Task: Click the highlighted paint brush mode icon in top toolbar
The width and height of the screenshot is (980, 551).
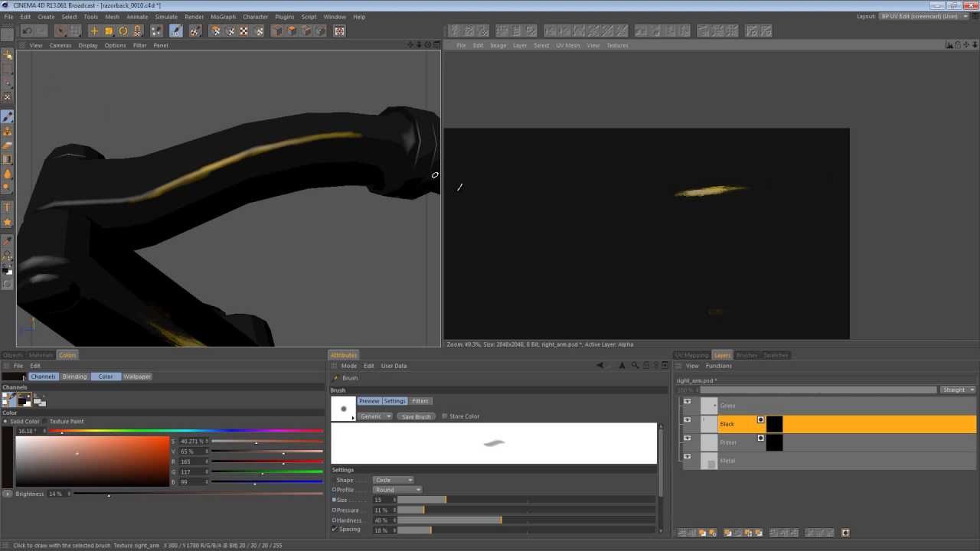Action: click(176, 31)
